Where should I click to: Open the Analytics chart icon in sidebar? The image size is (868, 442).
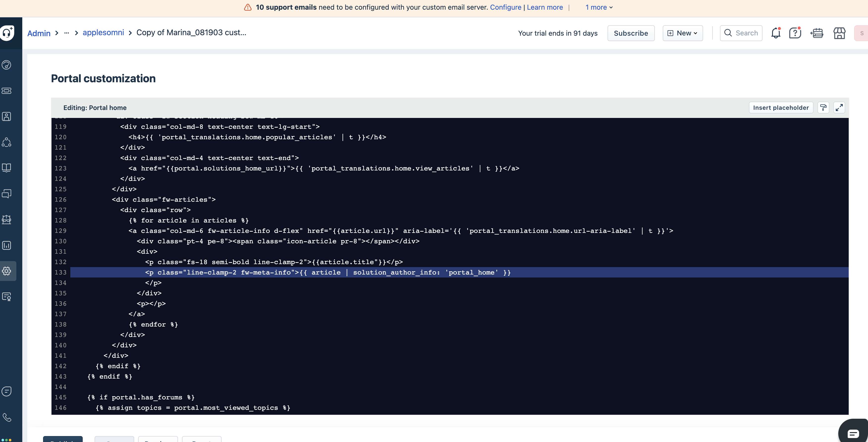(7, 246)
